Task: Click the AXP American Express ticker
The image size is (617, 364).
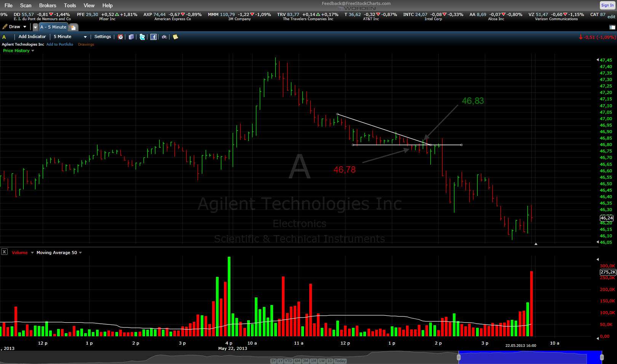Action: point(173,16)
